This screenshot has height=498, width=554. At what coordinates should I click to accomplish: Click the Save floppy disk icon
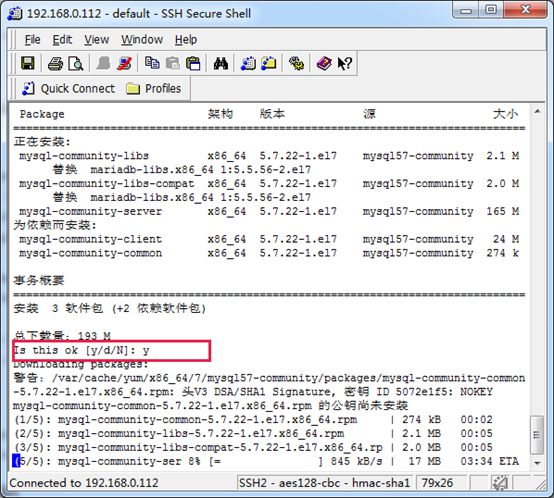tap(28, 64)
